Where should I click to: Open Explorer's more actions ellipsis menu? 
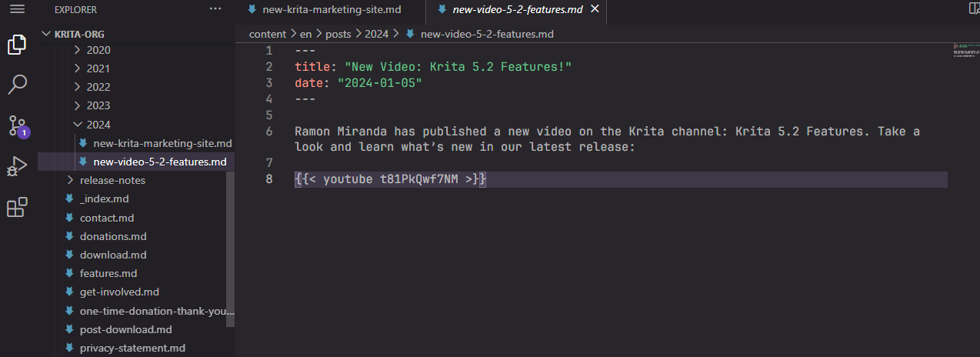tap(215, 9)
